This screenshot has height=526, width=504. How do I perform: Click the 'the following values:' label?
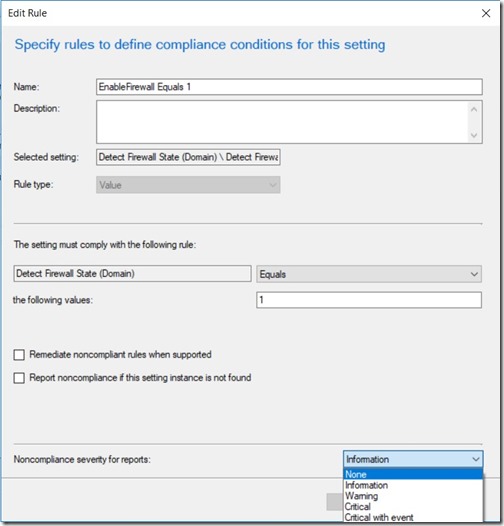point(53,300)
